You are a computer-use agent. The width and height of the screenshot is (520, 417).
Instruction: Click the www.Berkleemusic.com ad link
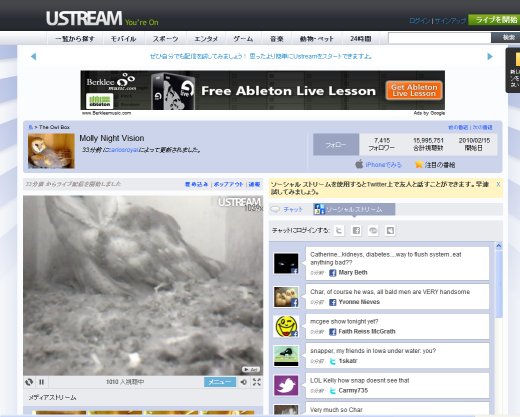tap(106, 113)
